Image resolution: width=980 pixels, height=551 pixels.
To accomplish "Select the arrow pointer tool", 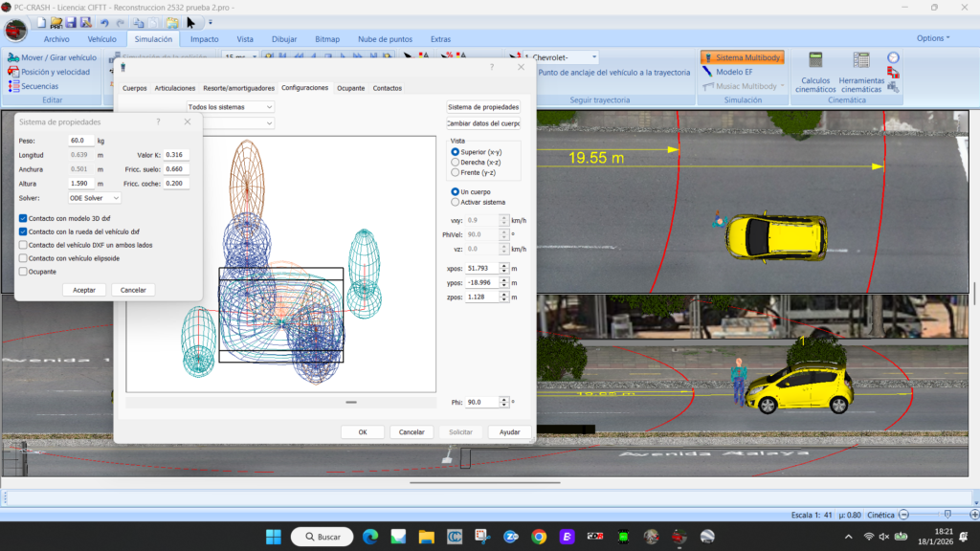I will pos(190,22).
